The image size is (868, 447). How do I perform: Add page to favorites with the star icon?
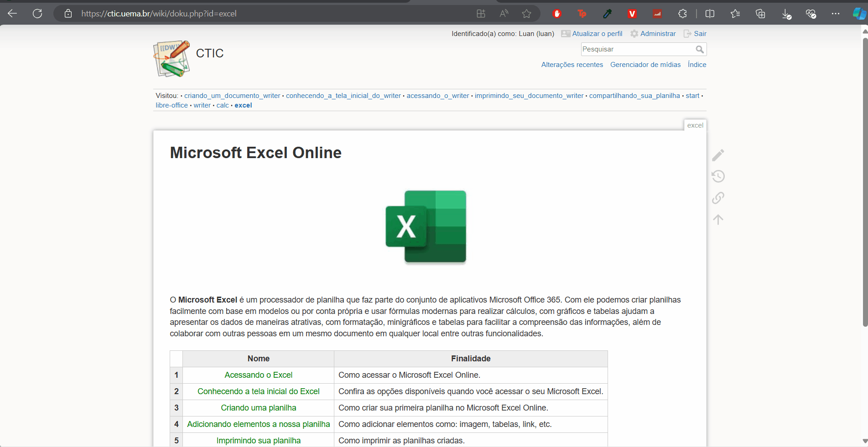pos(526,14)
